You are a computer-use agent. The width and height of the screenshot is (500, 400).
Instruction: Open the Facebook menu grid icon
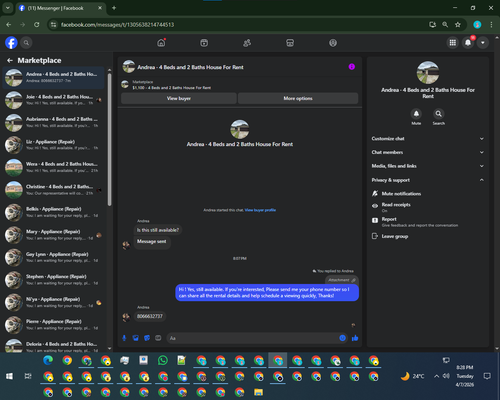[x=453, y=43]
